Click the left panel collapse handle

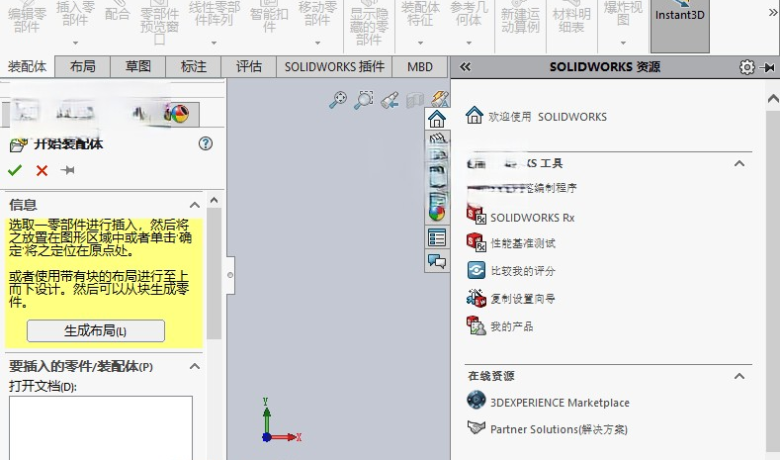(x=230, y=275)
